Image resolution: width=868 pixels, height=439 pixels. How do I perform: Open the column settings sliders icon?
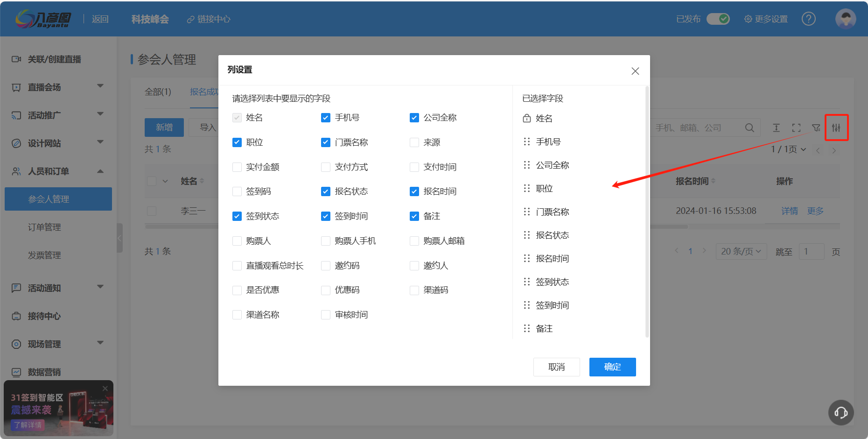click(837, 127)
